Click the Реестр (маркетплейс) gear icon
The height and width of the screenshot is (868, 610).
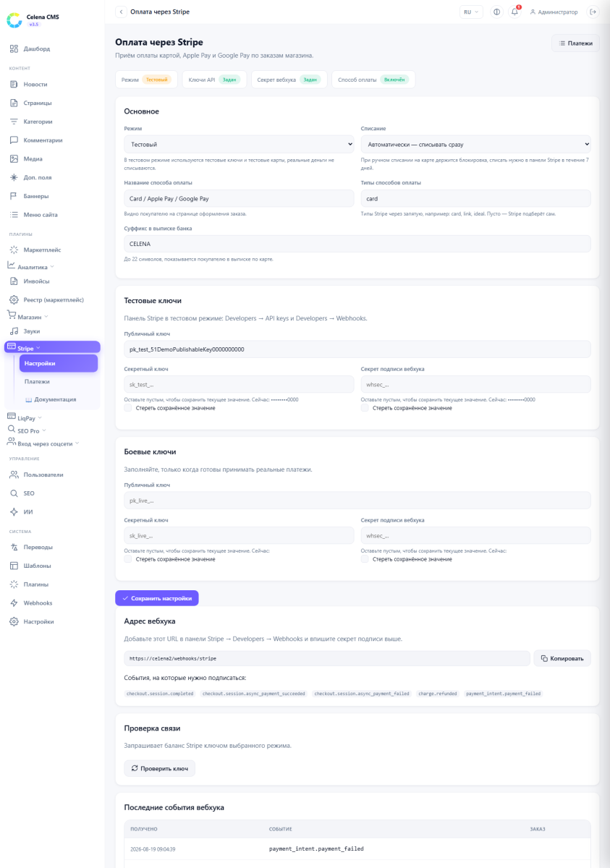pyautogui.click(x=14, y=299)
